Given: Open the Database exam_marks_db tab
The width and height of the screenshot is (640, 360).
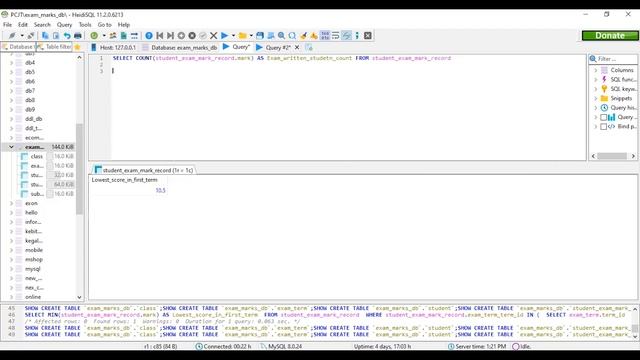Looking at the screenshot, I should coord(179,47).
